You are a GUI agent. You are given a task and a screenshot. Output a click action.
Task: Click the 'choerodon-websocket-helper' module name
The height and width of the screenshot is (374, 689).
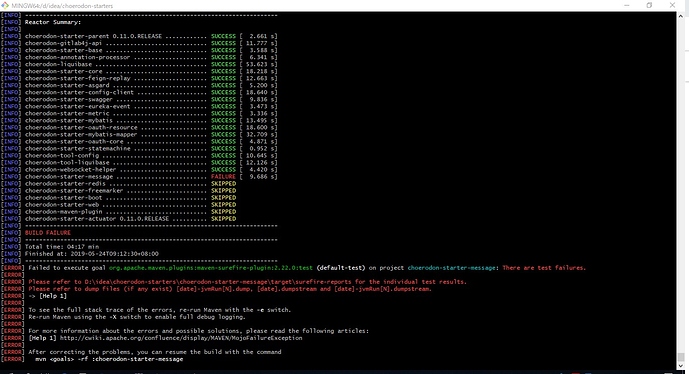(x=70, y=170)
